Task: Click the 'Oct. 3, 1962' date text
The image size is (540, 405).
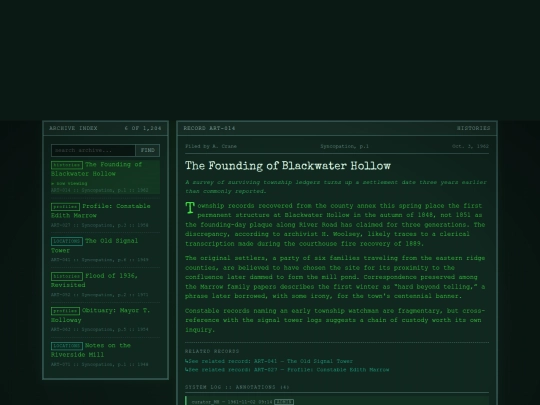Action: pos(470,146)
